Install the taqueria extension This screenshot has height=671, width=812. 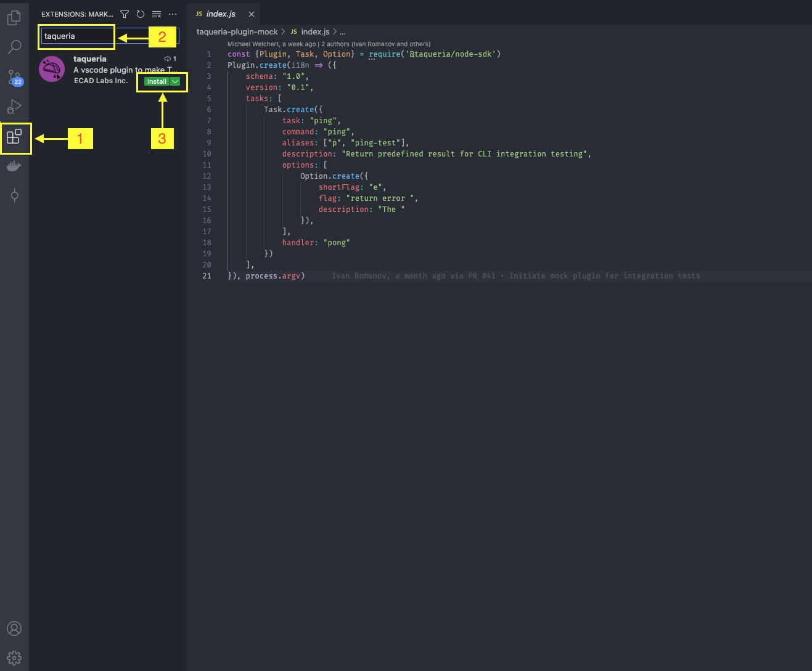point(157,81)
